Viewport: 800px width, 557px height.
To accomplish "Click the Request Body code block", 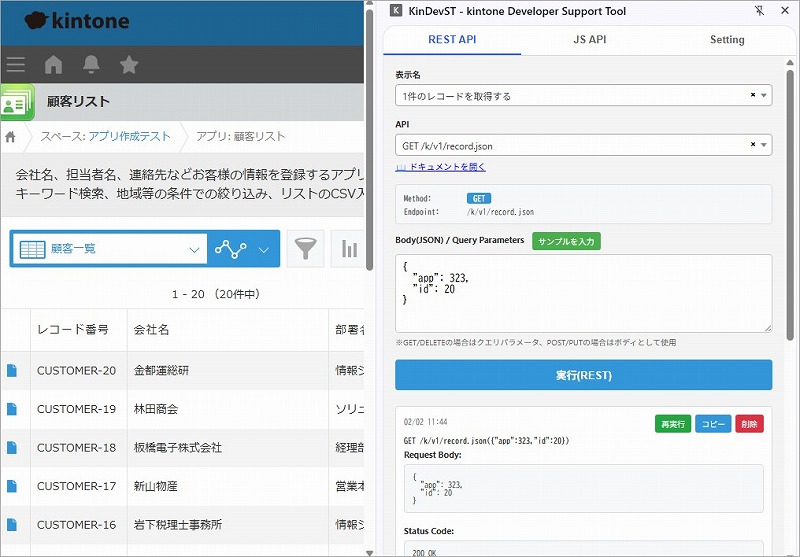I will tap(583, 488).
